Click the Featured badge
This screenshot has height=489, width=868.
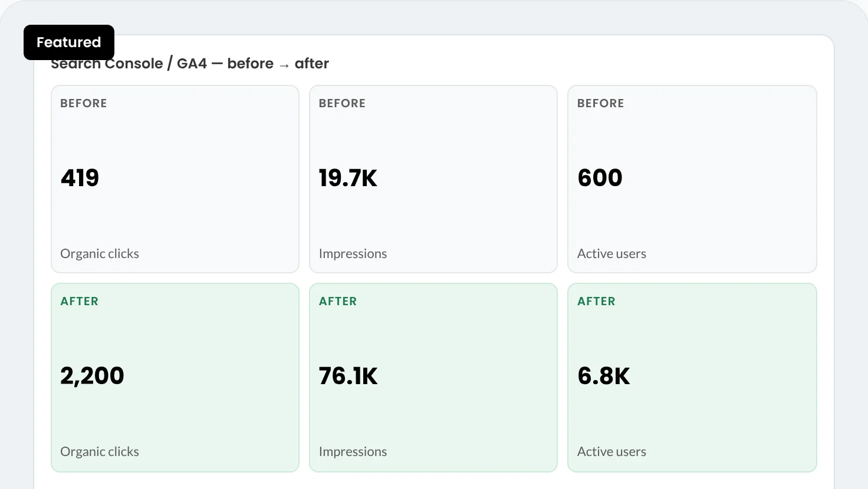pos(69,42)
